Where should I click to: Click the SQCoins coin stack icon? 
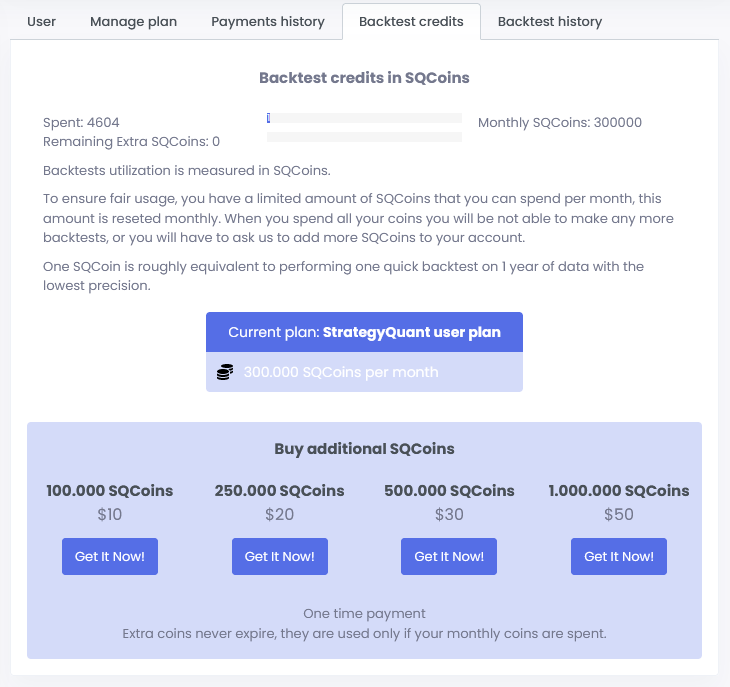pos(225,372)
